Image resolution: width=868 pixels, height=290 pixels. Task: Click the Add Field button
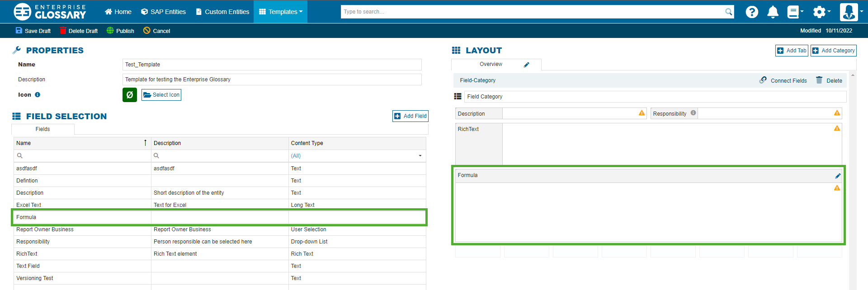(410, 116)
